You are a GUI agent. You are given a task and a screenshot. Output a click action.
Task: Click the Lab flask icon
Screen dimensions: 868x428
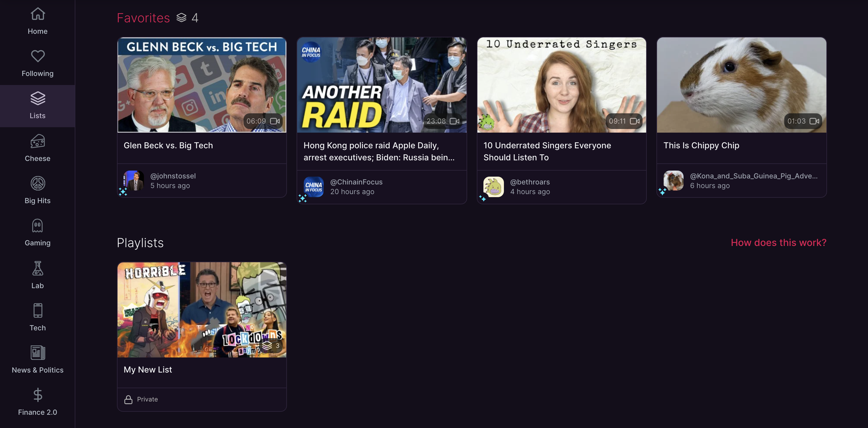tap(37, 268)
